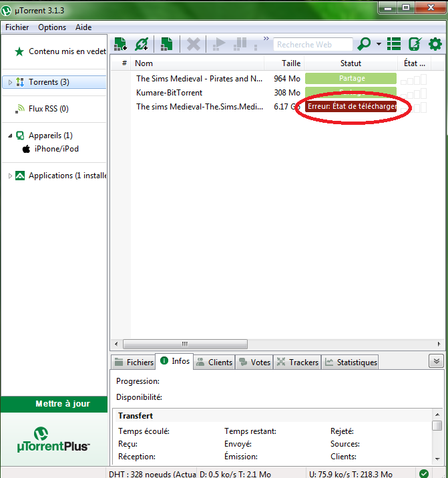Switch to the Fichiers tab

coord(134,362)
